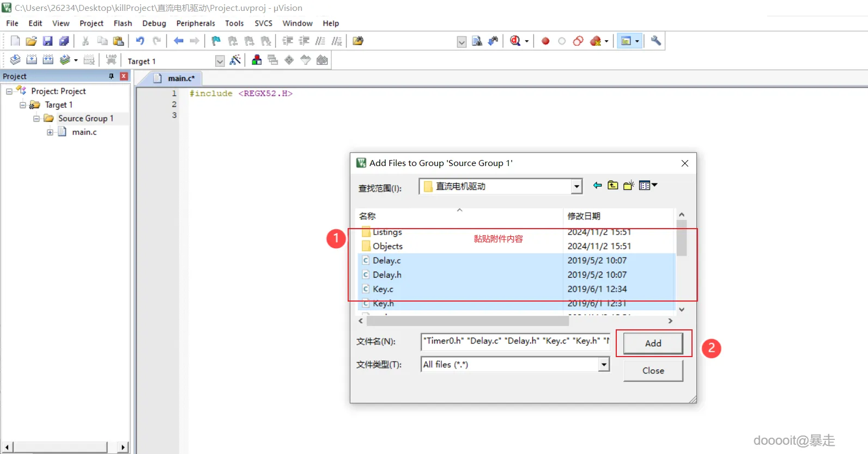This screenshot has width=868, height=454.
Task: Open the find text dropdown in toolbar
Action: click(x=462, y=42)
